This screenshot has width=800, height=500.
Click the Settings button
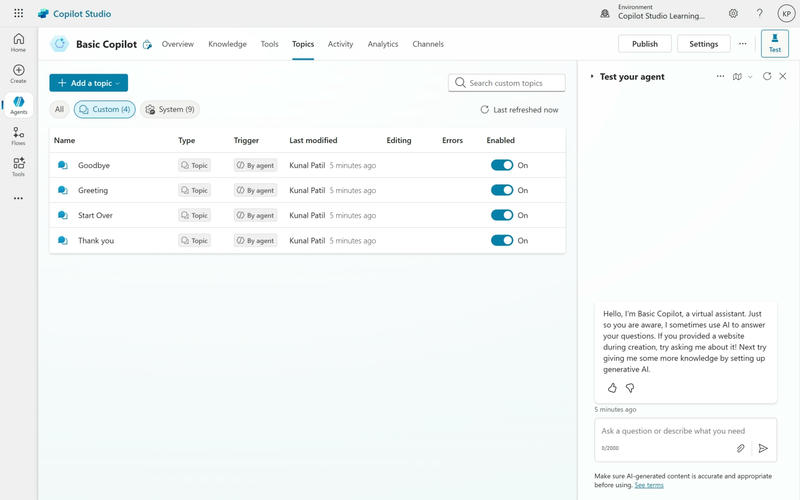point(704,44)
